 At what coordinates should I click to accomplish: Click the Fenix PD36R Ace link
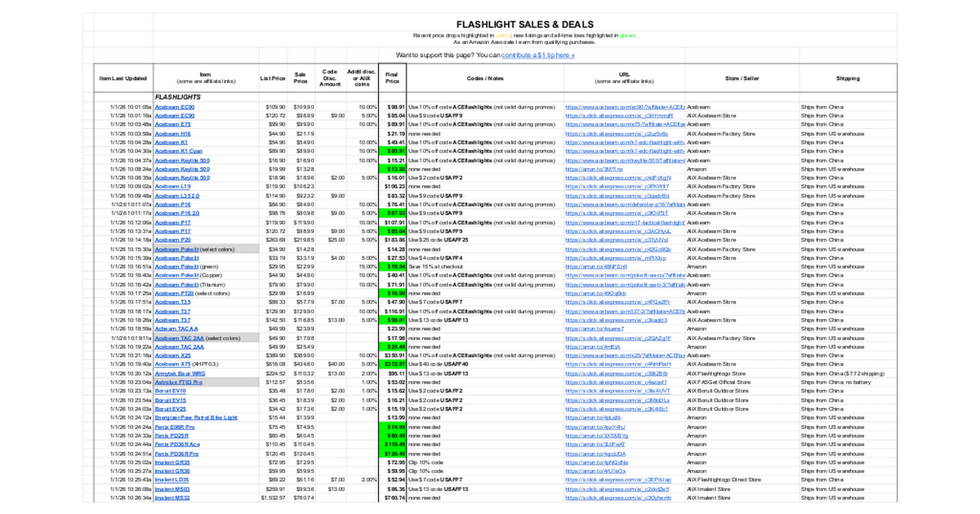click(177, 445)
